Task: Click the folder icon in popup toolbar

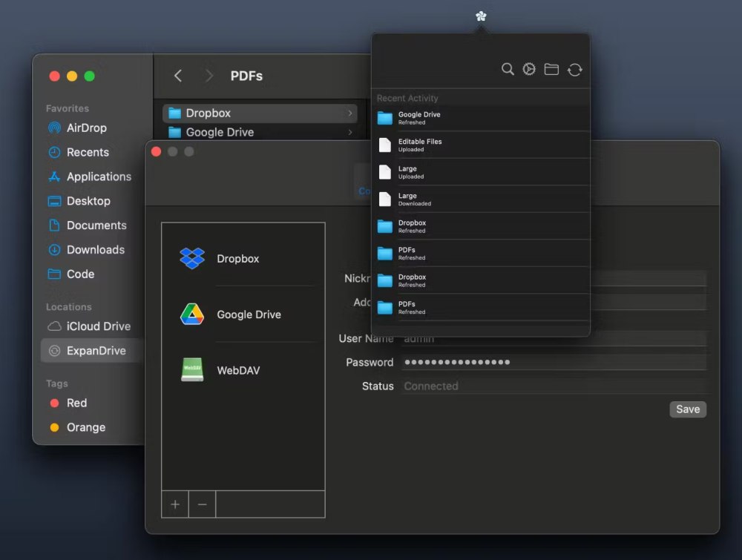Action: click(x=551, y=70)
